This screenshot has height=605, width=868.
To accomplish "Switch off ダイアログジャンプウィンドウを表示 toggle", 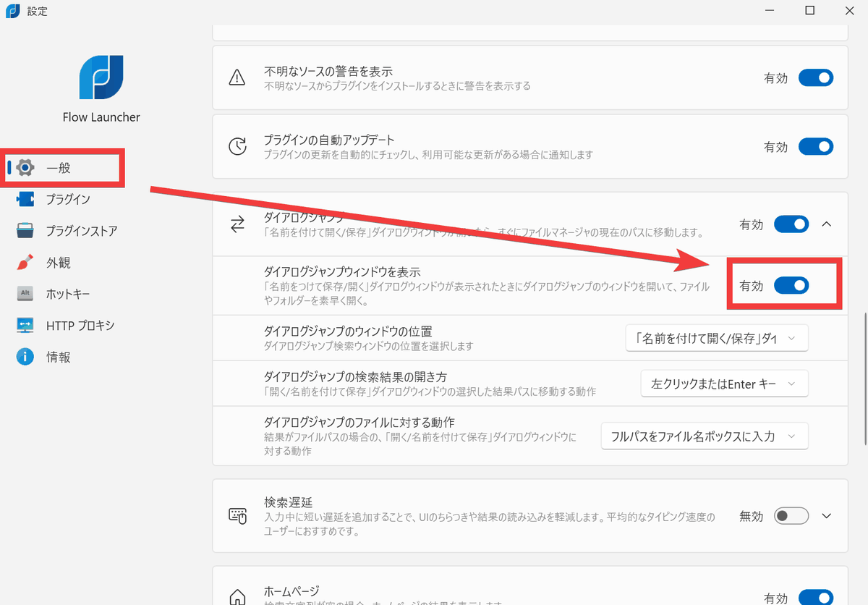I will [791, 286].
